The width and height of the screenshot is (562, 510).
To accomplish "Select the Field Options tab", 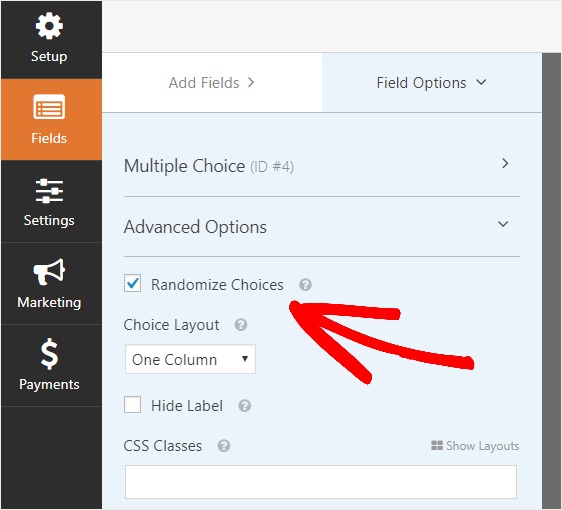I will (432, 83).
